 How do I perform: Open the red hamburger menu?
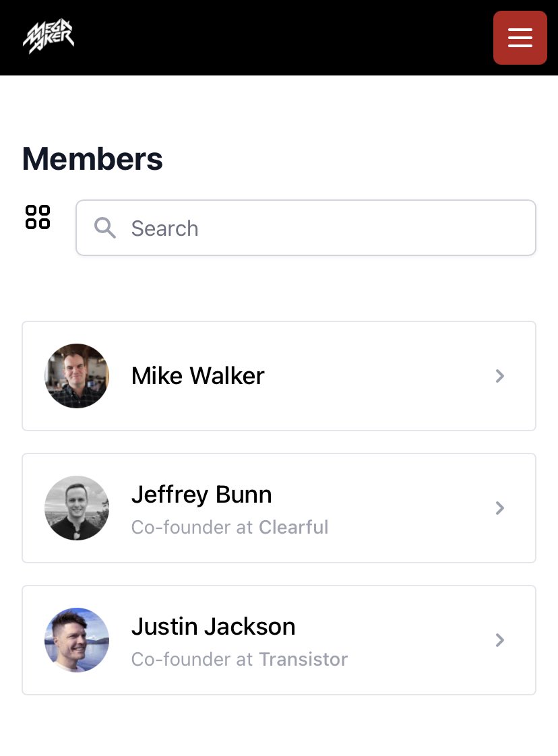pos(520,38)
